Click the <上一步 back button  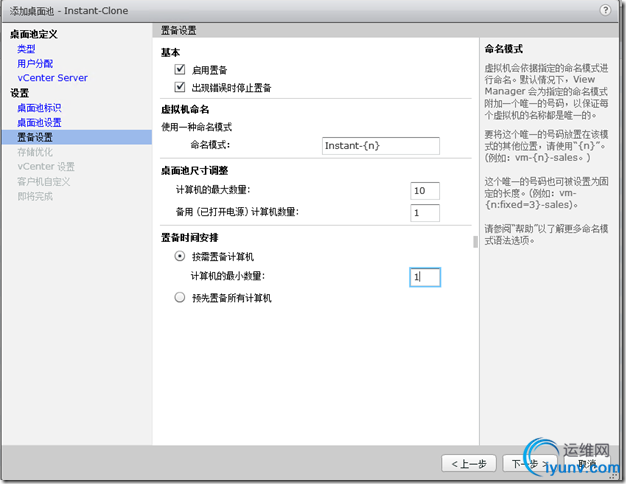pos(469,464)
